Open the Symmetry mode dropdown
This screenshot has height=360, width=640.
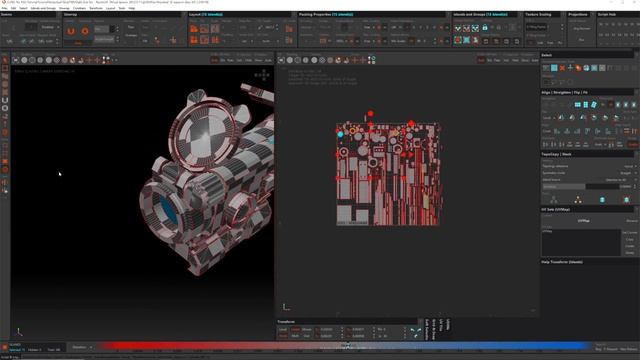click(x=628, y=173)
